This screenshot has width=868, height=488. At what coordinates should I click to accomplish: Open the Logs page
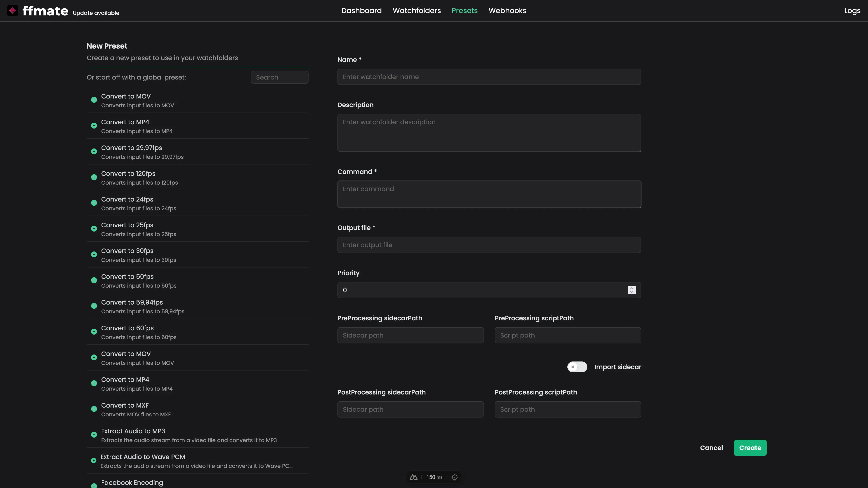pyautogui.click(x=852, y=11)
